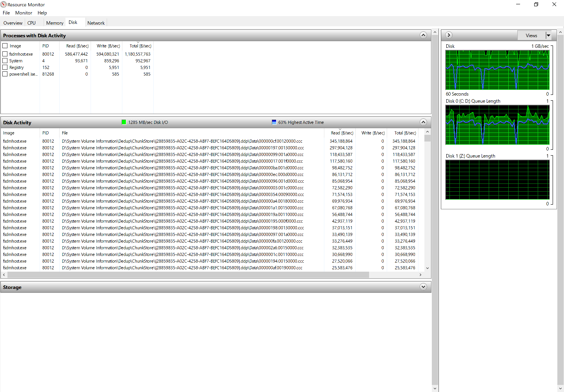564x392 pixels.
Task: Click the horizontal scroll-left arrow in Disk Activity
Action: (4, 275)
